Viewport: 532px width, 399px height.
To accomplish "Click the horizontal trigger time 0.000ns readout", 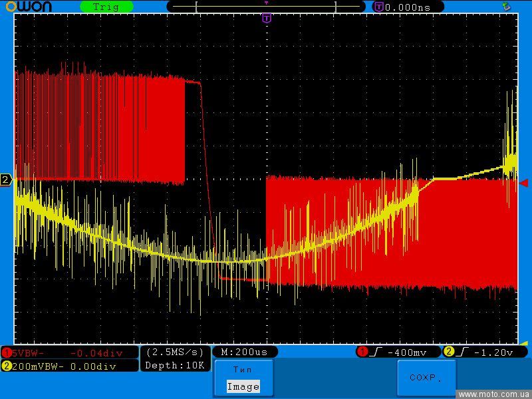I will [x=407, y=7].
